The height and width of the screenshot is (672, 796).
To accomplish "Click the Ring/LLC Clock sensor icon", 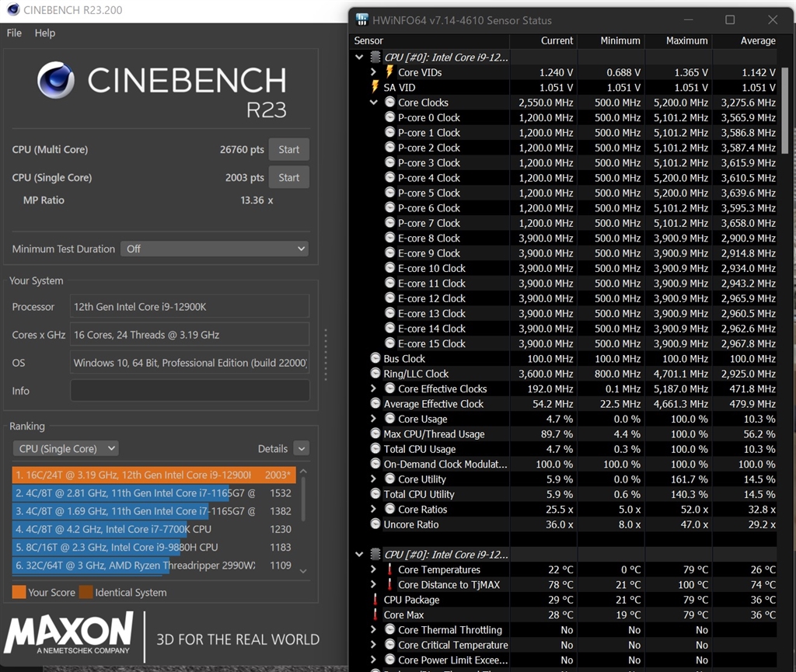I will (x=375, y=373).
